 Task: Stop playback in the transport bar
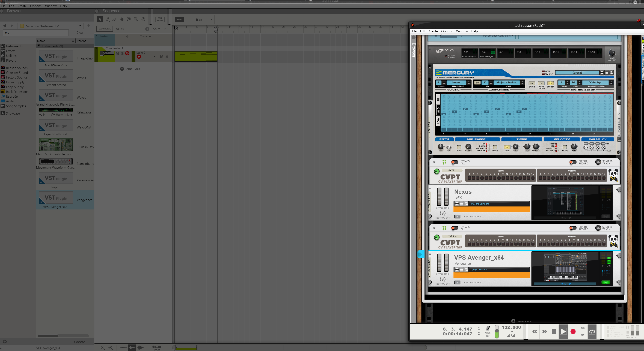click(x=554, y=332)
